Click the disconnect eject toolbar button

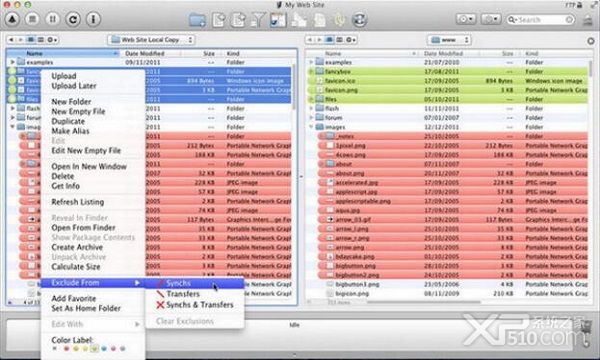pos(12,19)
